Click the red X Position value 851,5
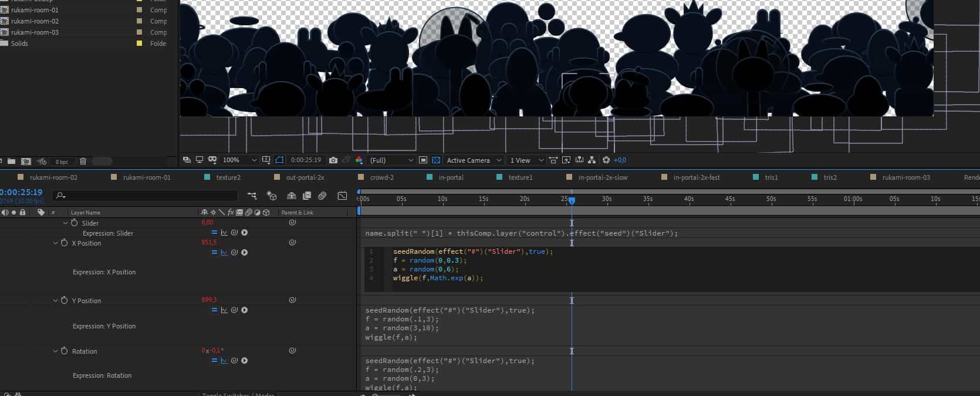Viewport: 980px width, 396px height. coord(209,242)
